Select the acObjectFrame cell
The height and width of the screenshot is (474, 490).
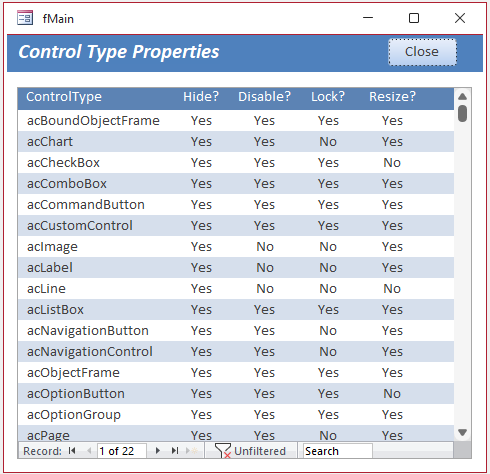tap(73, 373)
